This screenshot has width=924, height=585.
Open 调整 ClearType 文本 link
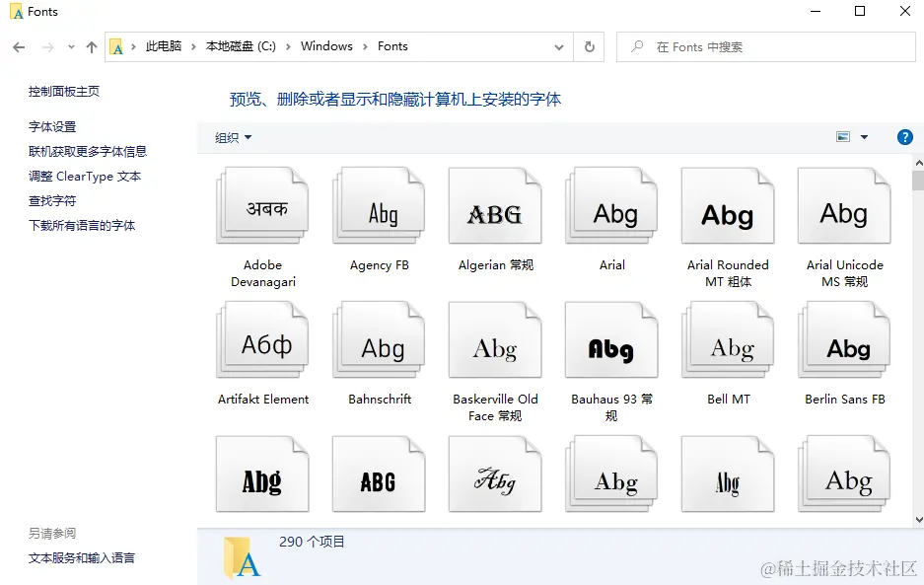[x=85, y=177]
